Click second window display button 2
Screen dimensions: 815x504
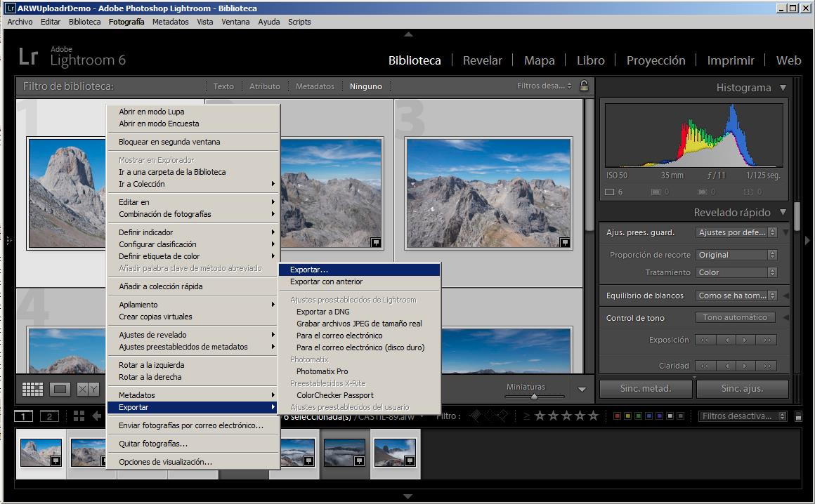[x=50, y=416]
